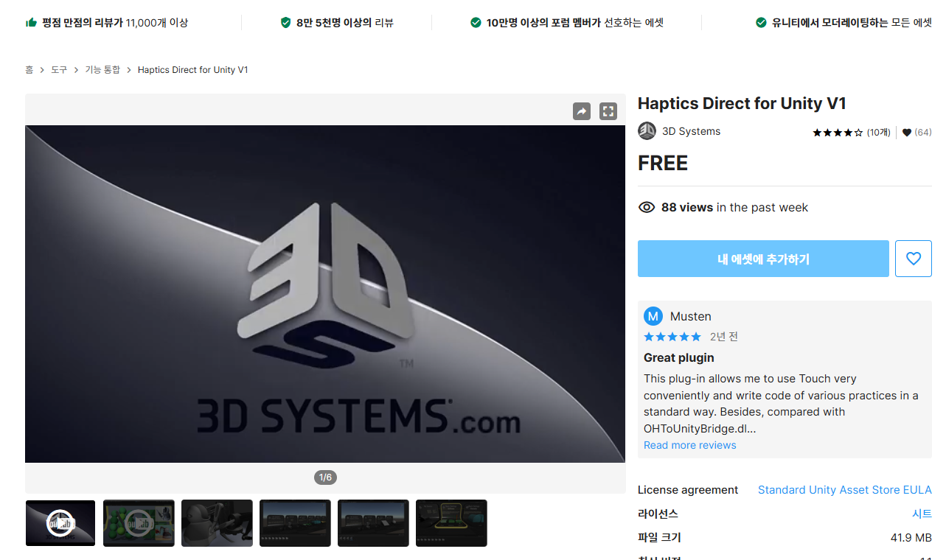Click the '2년 전' review date
The height and width of the screenshot is (560, 946).
click(724, 337)
